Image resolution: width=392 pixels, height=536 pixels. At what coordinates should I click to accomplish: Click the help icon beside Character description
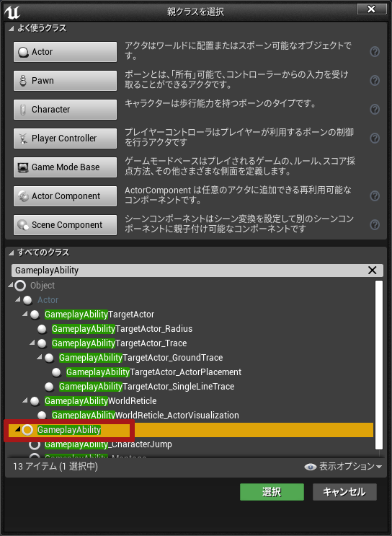point(375,110)
